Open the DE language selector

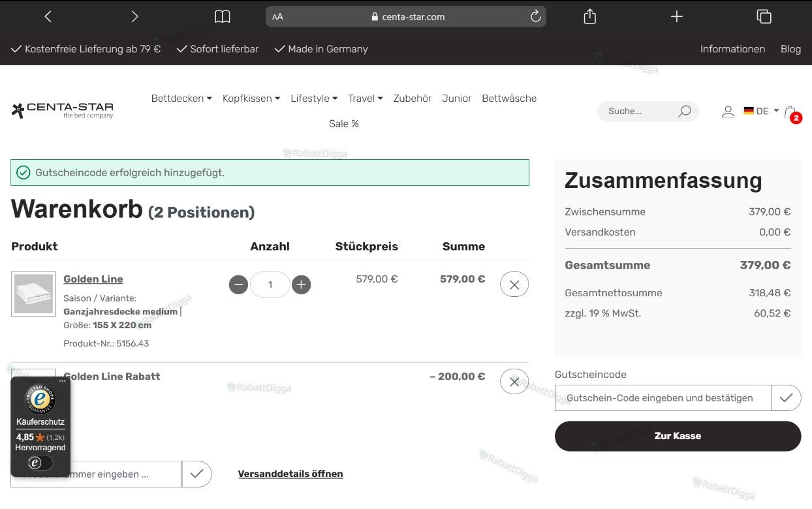[x=761, y=111]
